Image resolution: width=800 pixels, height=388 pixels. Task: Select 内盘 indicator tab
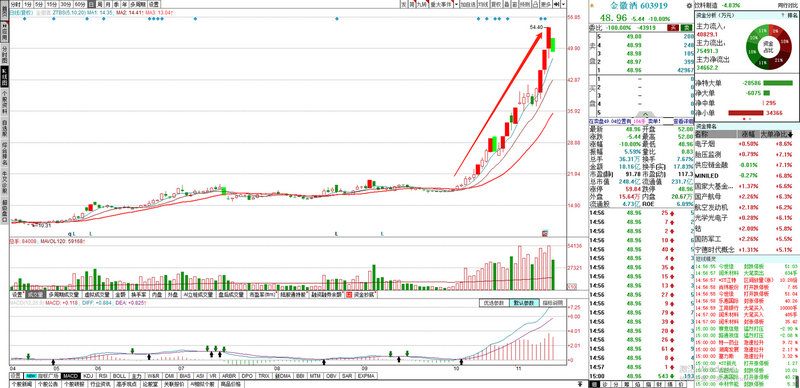pos(157,295)
